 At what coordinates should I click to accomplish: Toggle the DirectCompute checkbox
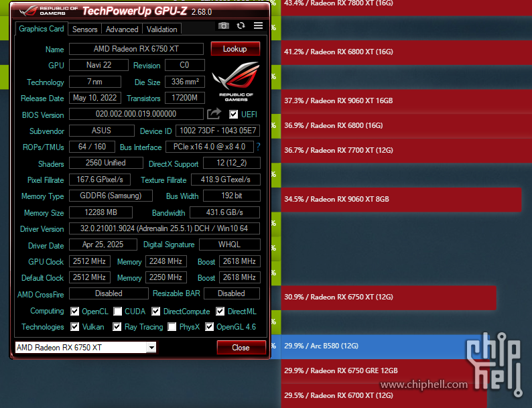[x=155, y=312]
